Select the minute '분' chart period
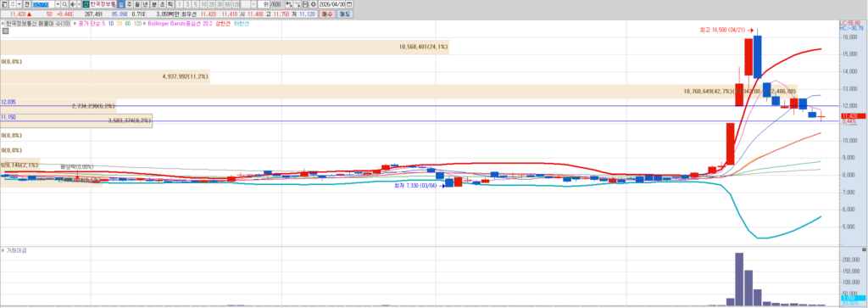The width and height of the screenshot is (868, 308). coord(154,4)
